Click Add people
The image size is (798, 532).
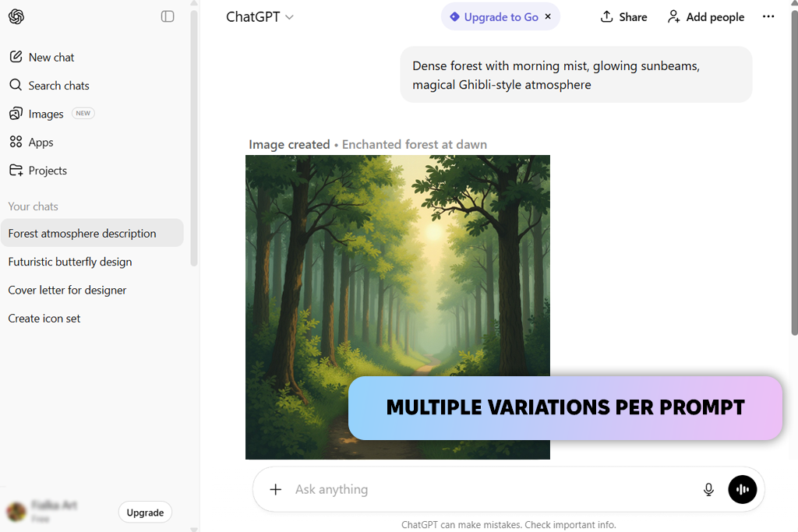pos(706,17)
